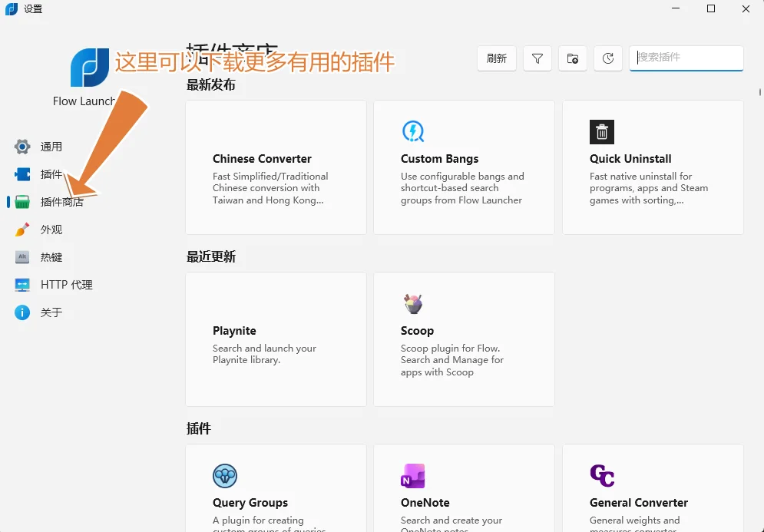Open the 关于 page
The height and width of the screenshot is (532, 764).
click(x=51, y=312)
